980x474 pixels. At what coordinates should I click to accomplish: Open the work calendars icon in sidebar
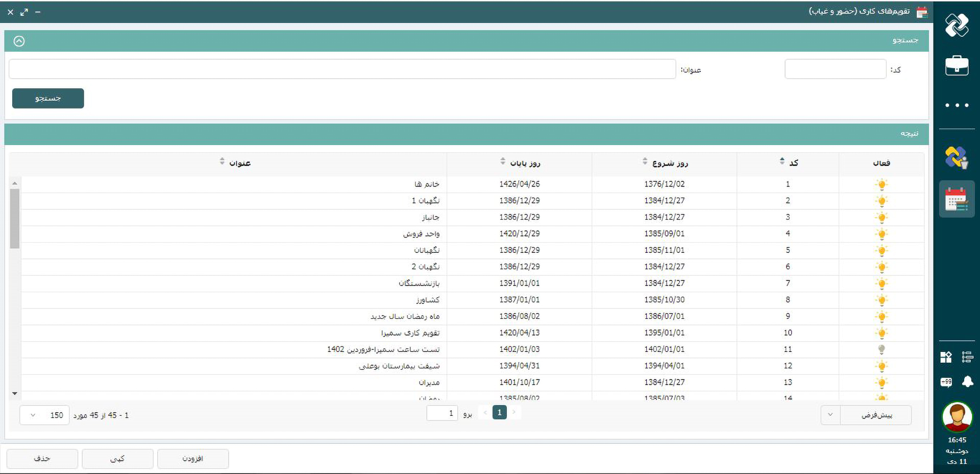coord(957,199)
